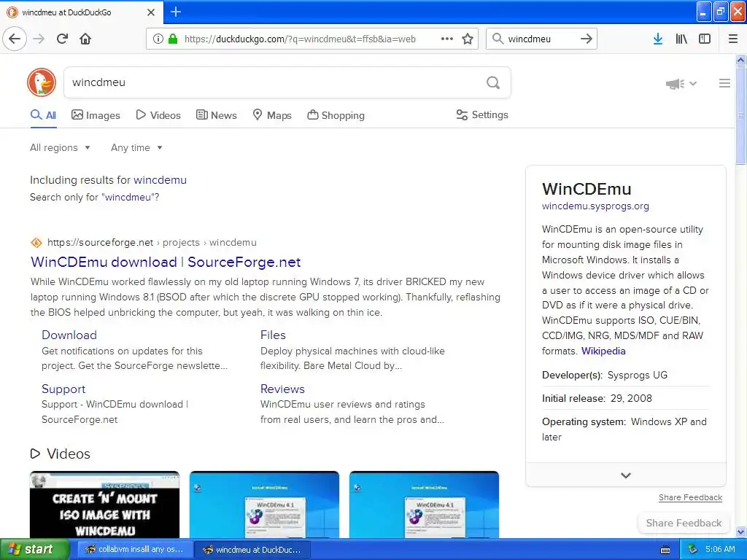Switch to Images results
Image resolution: width=747 pixels, height=560 pixels.
tap(96, 115)
